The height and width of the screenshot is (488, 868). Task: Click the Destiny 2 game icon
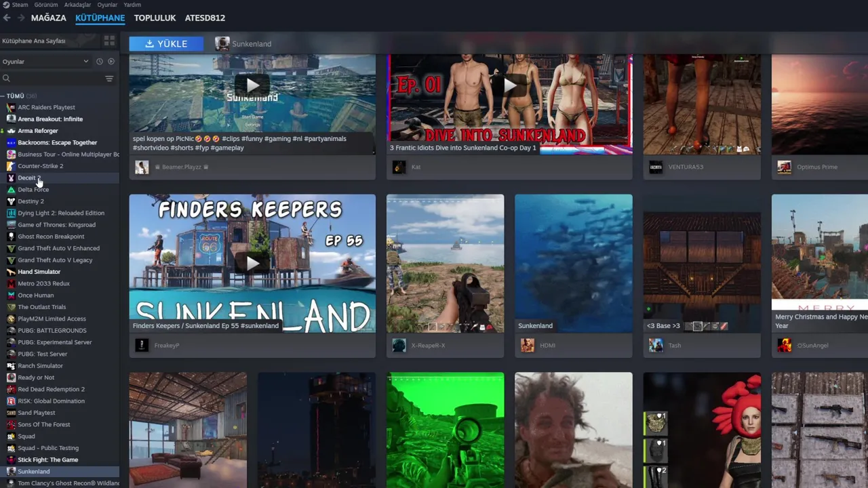(x=11, y=201)
